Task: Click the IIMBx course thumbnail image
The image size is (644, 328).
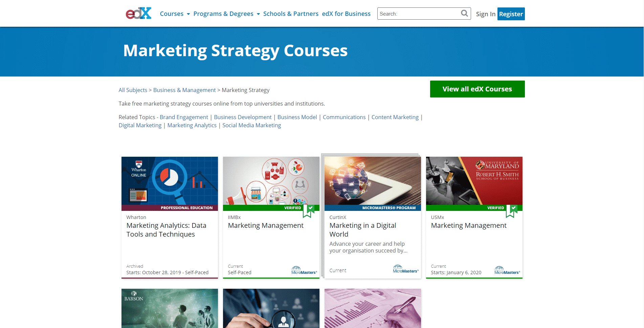Action: point(271,181)
